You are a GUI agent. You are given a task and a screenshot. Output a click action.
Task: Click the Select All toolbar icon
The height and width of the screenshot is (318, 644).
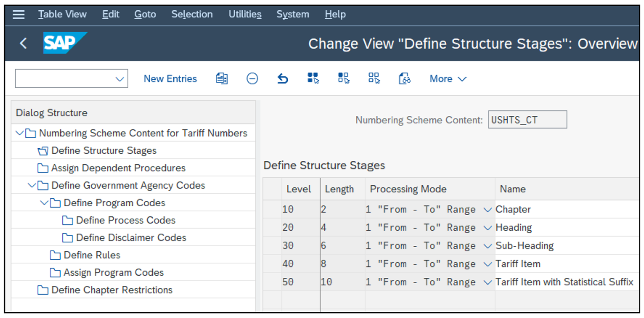click(313, 79)
